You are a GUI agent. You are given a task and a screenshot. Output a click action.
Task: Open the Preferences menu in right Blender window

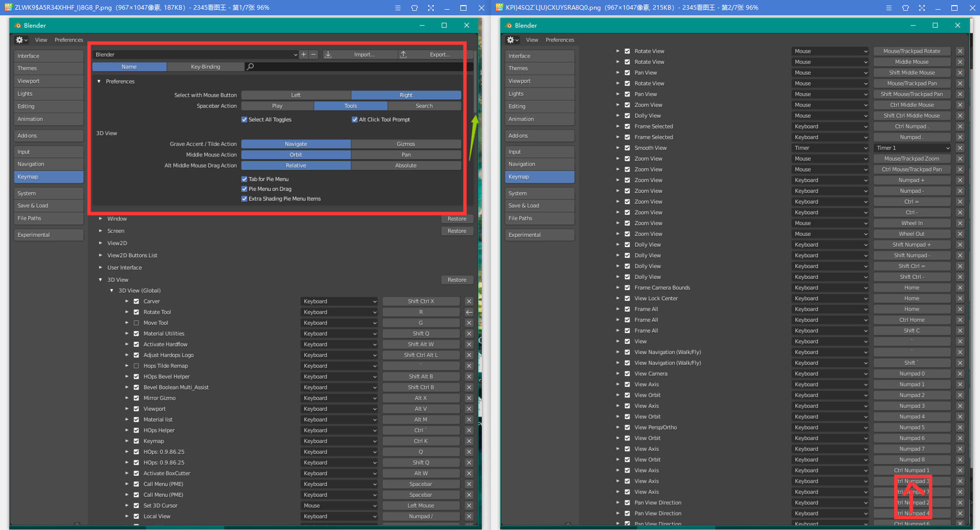560,40
